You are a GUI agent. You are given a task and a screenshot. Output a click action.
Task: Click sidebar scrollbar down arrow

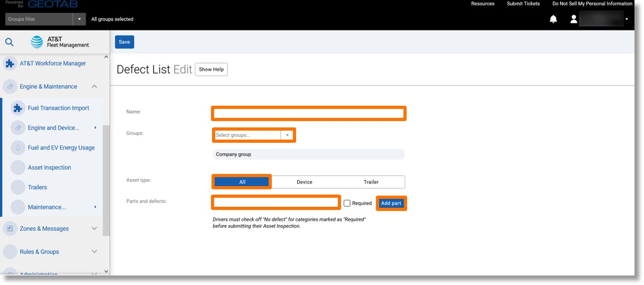(106, 271)
